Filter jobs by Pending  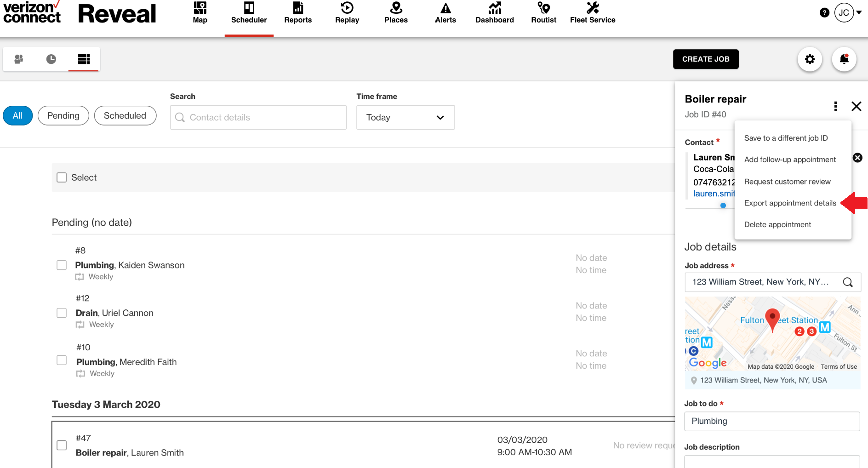[63, 116]
